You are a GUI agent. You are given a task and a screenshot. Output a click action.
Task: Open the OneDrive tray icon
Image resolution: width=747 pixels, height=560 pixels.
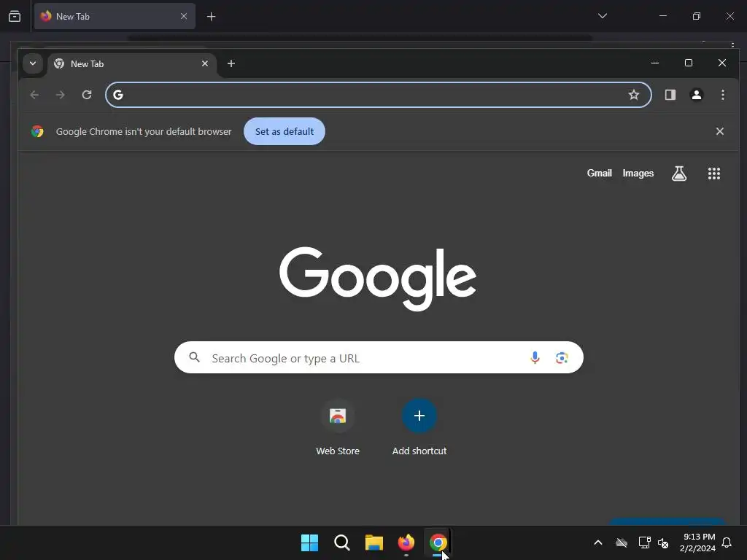pos(622,542)
